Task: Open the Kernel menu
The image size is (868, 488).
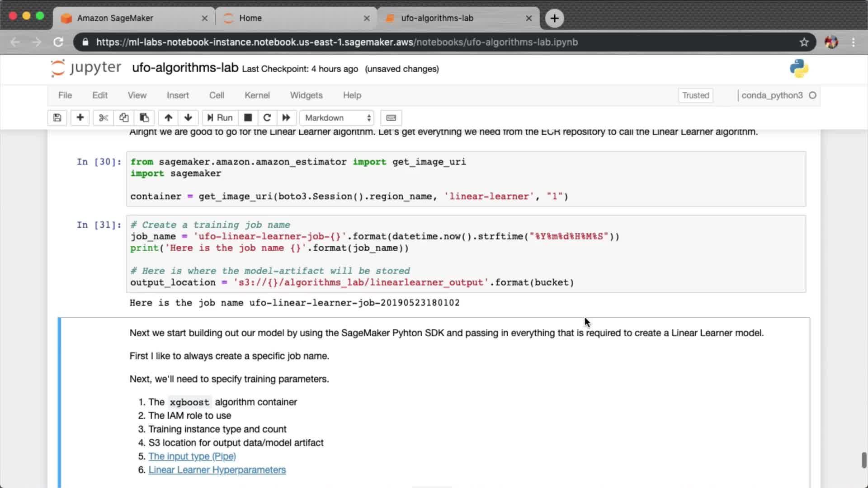Action: (x=257, y=95)
